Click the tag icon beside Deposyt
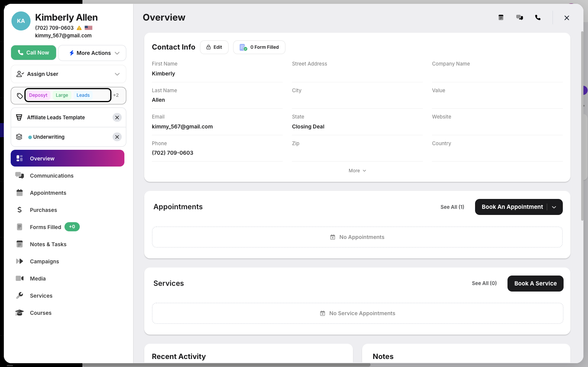Image resolution: width=588 pixels, height=367 pixels. tap(20, 96)
